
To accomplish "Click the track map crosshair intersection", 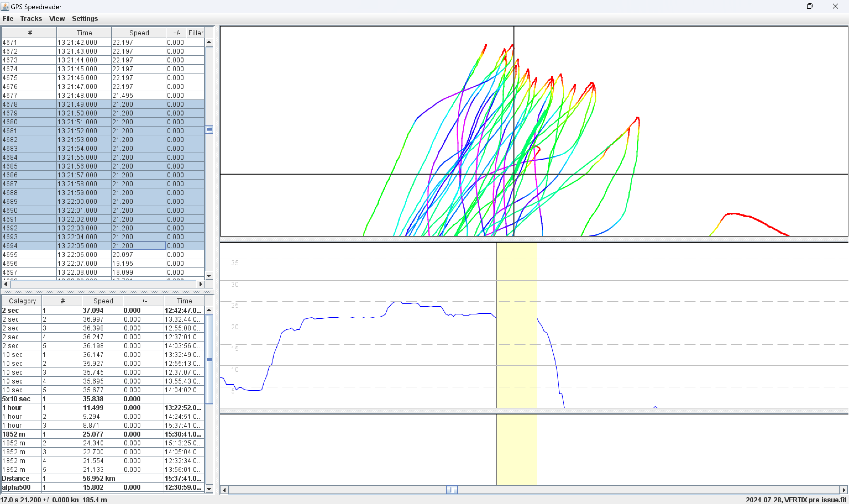I will coord(513,174).
